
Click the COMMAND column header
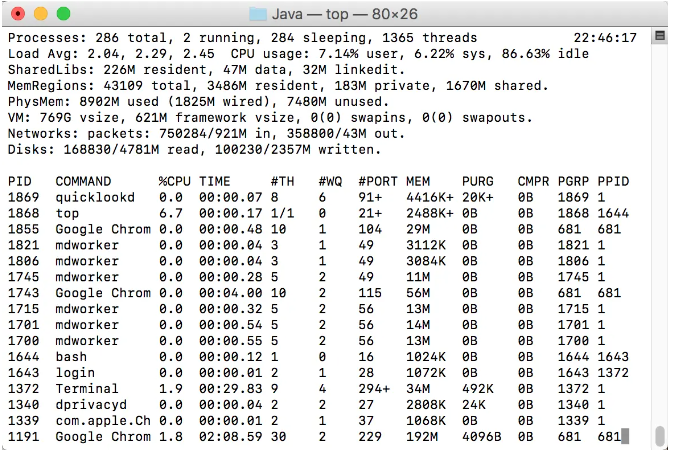(83, 181)
